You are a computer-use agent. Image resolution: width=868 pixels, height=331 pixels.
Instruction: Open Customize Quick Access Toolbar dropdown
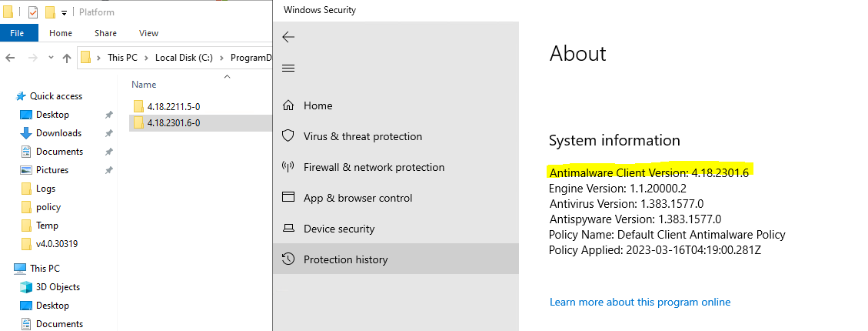(x=65, y=12)
